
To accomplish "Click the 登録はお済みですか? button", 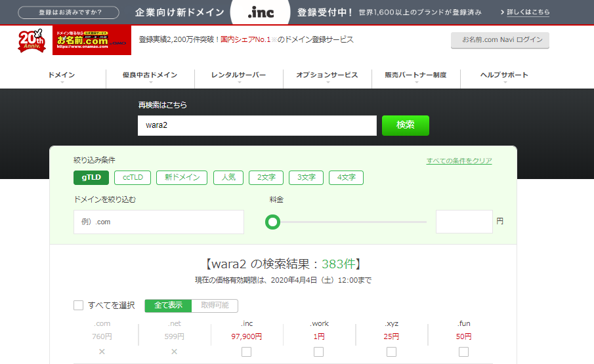I will coord(68,12).
